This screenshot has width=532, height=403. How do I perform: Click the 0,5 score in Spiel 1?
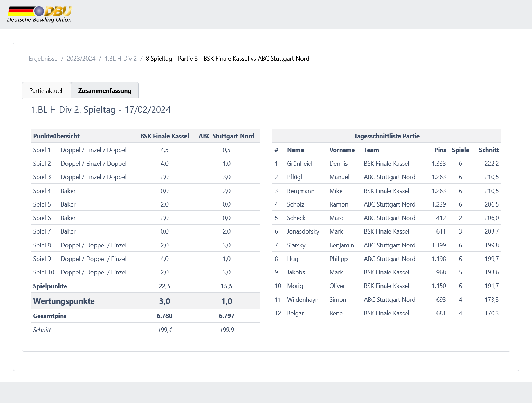[226, 150]
